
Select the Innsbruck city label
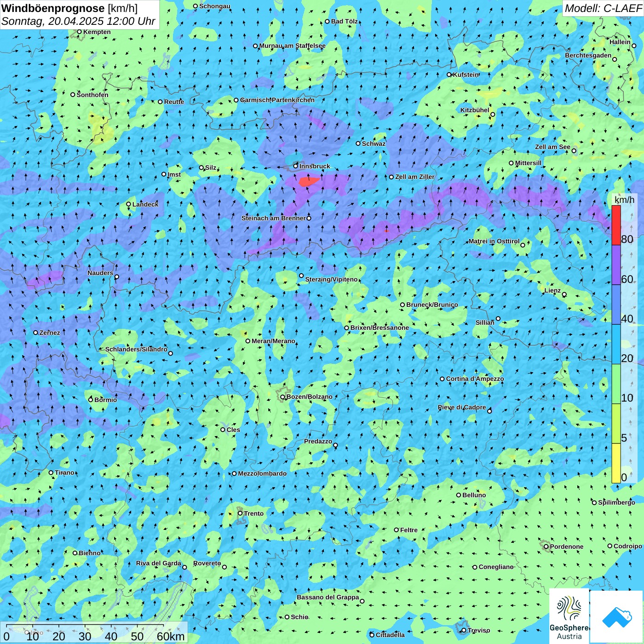[x=315, y=166]
